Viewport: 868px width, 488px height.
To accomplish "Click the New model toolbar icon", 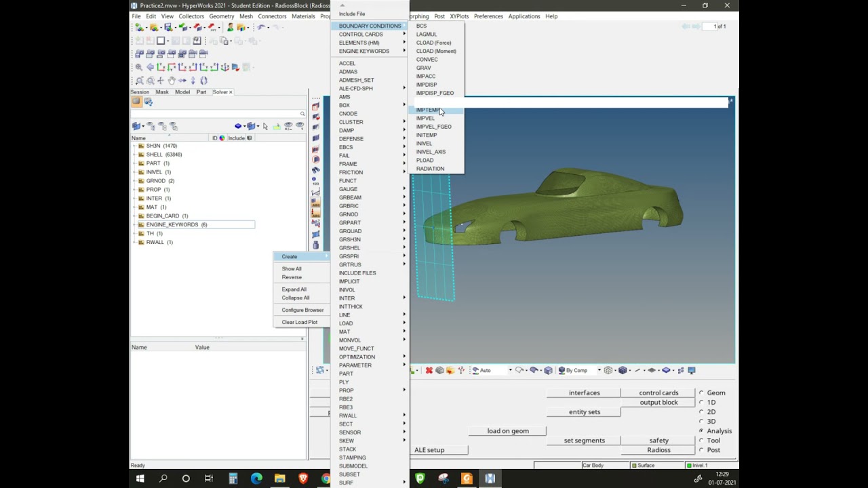I will click(x=139, y=27).
